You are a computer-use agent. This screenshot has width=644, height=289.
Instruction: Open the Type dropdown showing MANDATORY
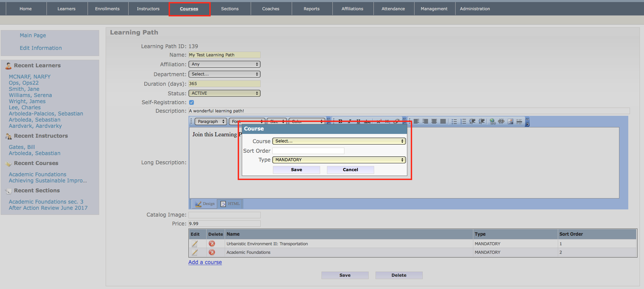click(339, 160)
